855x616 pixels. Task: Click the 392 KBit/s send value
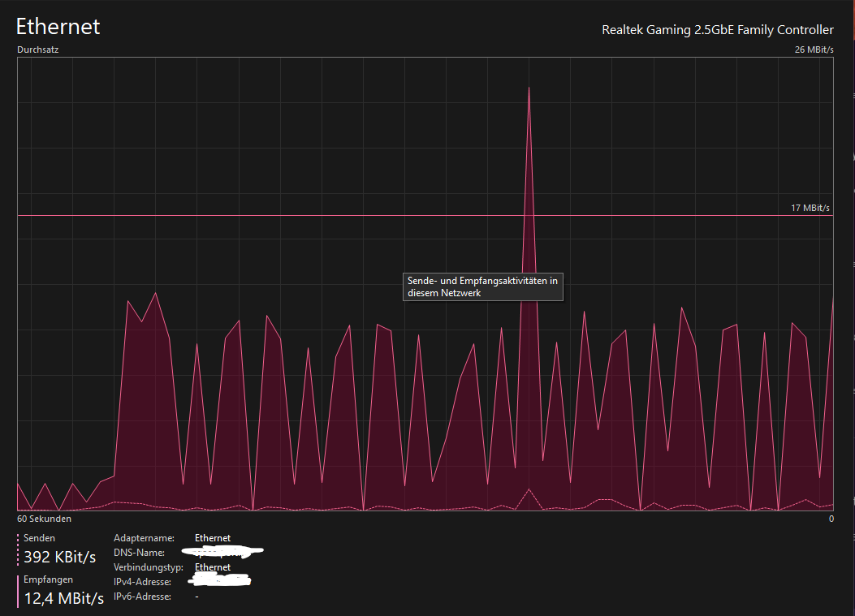[60, 557]
